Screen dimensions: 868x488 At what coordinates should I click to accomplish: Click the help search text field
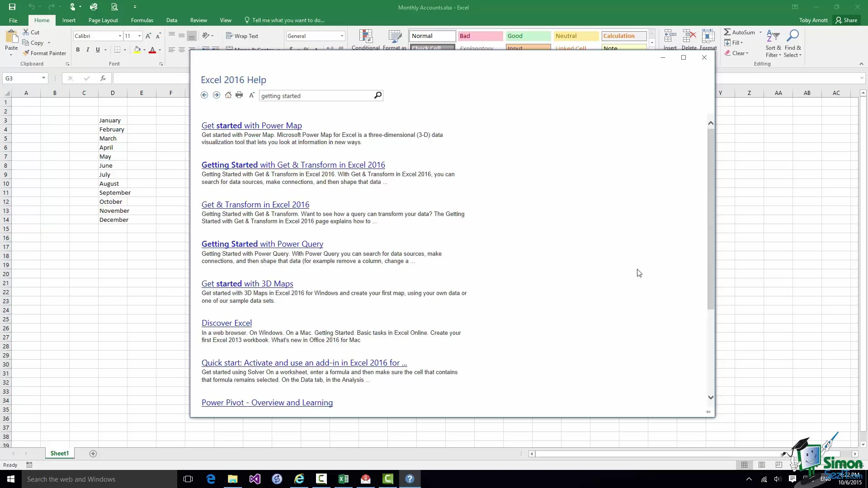316,96
